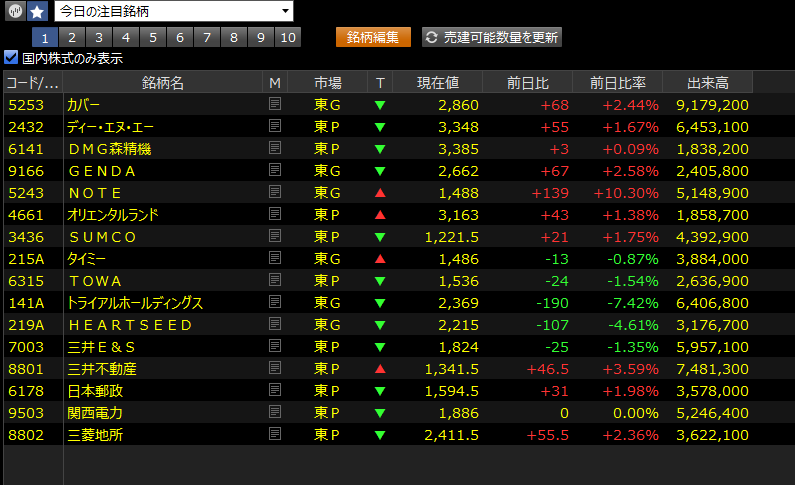
Task: Open memo icon for NOTE row
Action: point(275,192)
